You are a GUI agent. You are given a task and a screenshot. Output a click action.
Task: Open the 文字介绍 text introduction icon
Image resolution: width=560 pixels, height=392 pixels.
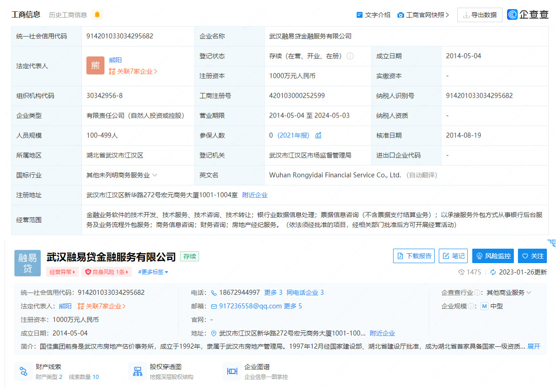tap(360, 15)
